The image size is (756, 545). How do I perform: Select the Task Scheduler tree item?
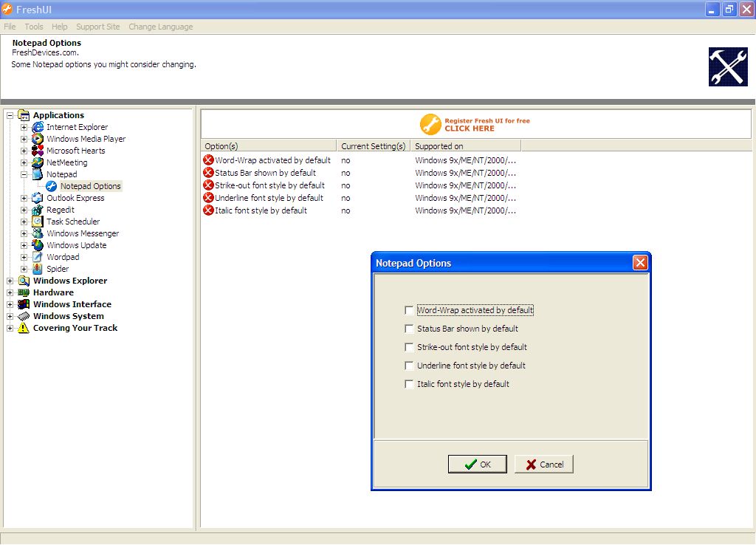[x=73, y=222]
